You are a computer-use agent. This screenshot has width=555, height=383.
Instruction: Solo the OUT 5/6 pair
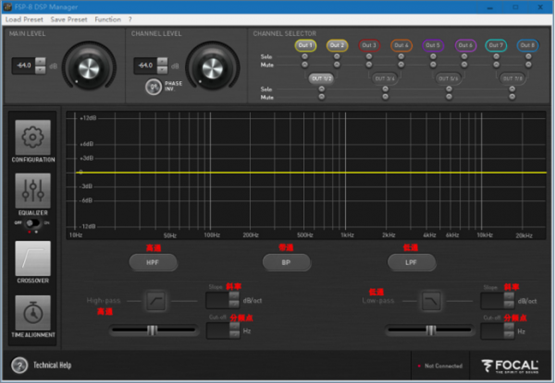point(449,89)
